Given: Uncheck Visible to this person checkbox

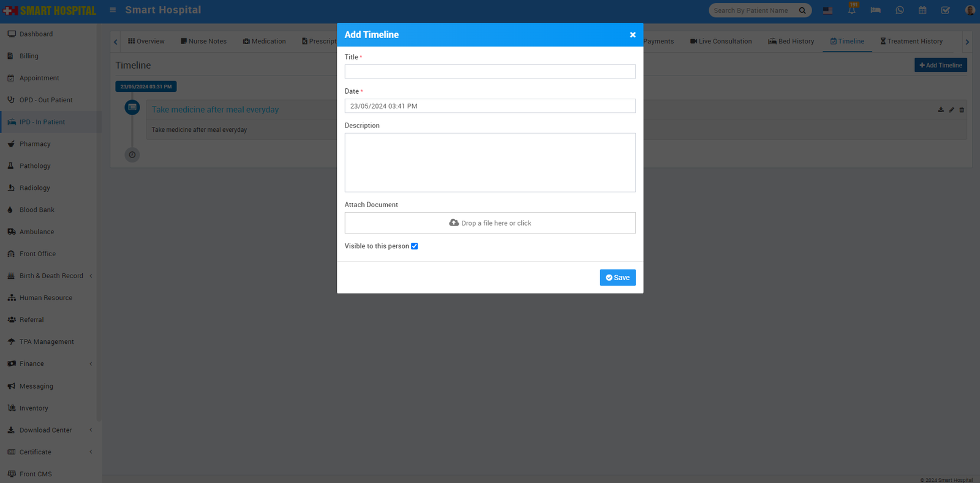Looking at the screenshot, I should (415, 246).
